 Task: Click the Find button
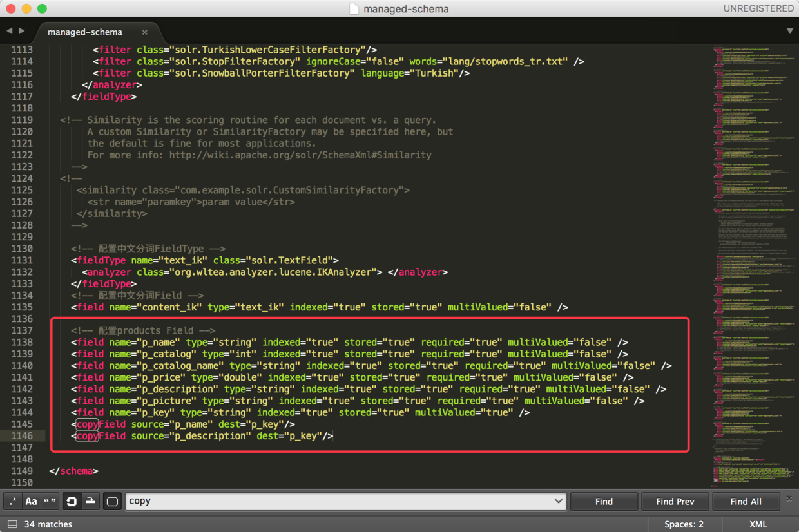(604, 501)
